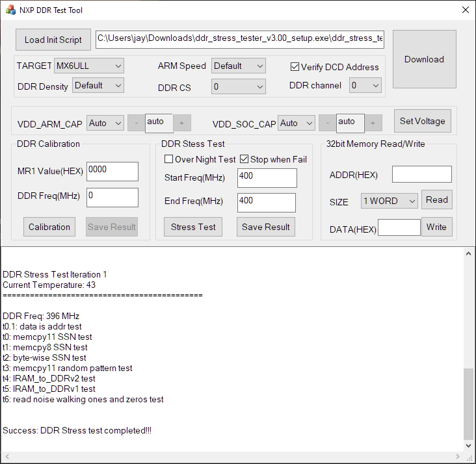Open the DDR Density dropdown
This screenshot has width=476, height=464.
tap(98, 86)
